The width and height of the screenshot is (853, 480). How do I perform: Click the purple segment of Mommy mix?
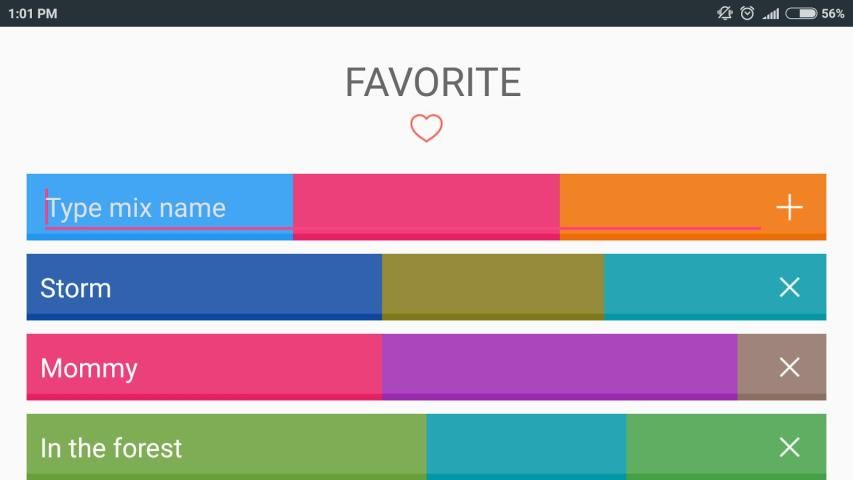point(559,367)
